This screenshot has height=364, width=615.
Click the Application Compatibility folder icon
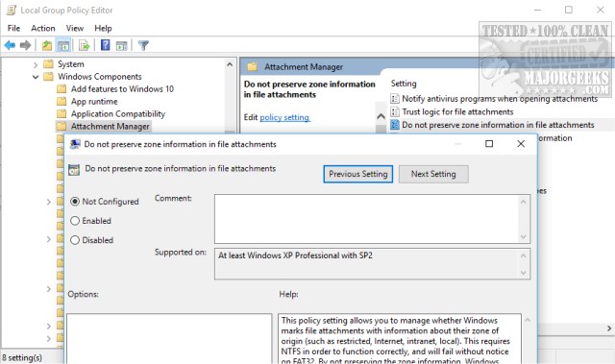(x=61, y=114)
